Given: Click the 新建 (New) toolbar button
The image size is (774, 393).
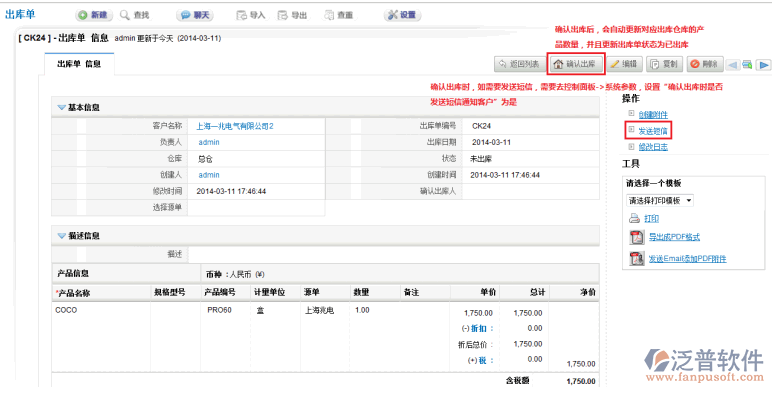Looking at the screenshot, I should coord(94,15).
